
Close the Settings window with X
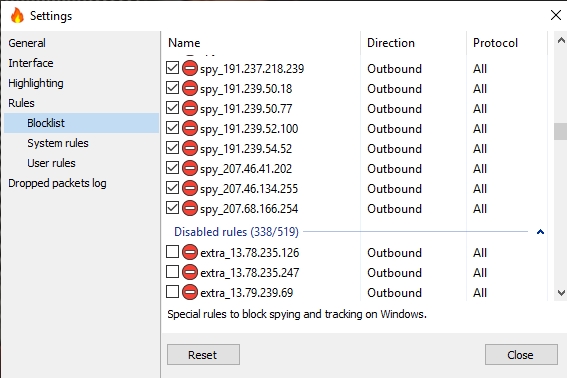(555, 15)
